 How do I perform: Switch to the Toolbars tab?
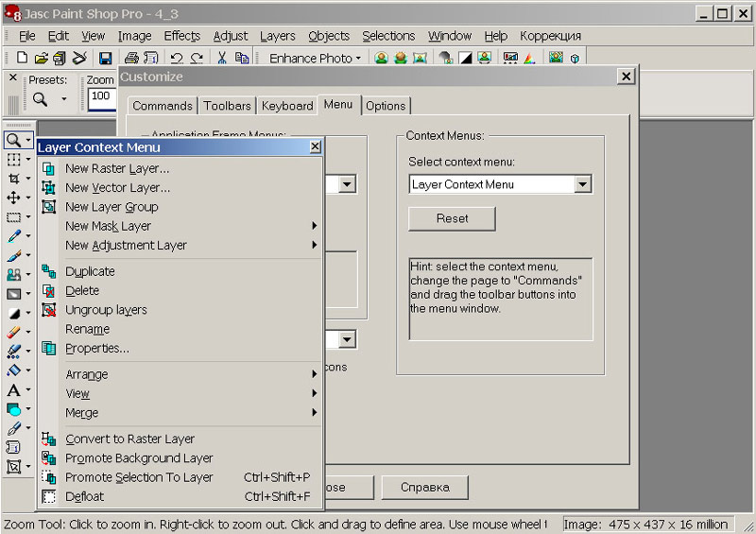click(227, 106)
